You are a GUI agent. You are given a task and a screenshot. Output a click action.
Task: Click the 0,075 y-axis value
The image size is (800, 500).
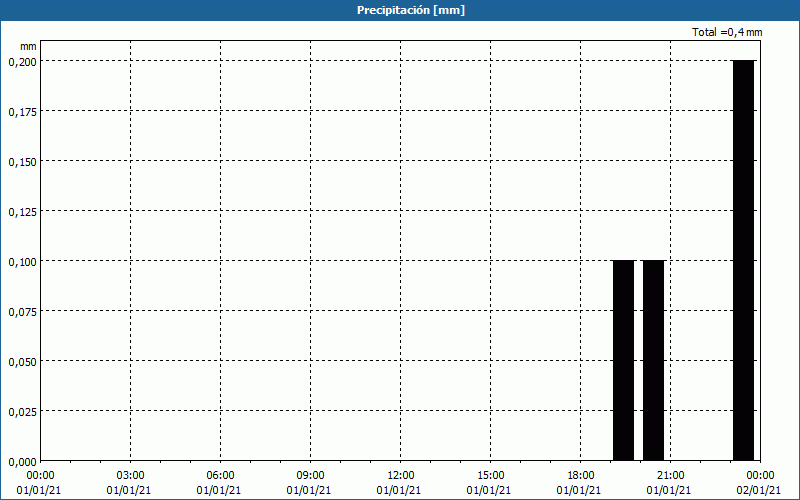pos(22,312)
